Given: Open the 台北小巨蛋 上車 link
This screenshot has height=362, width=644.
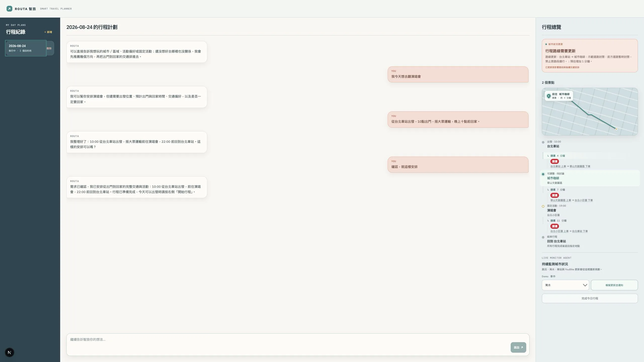Looking at the screenshot, I should pyautogui.click(x=559, y=231).
